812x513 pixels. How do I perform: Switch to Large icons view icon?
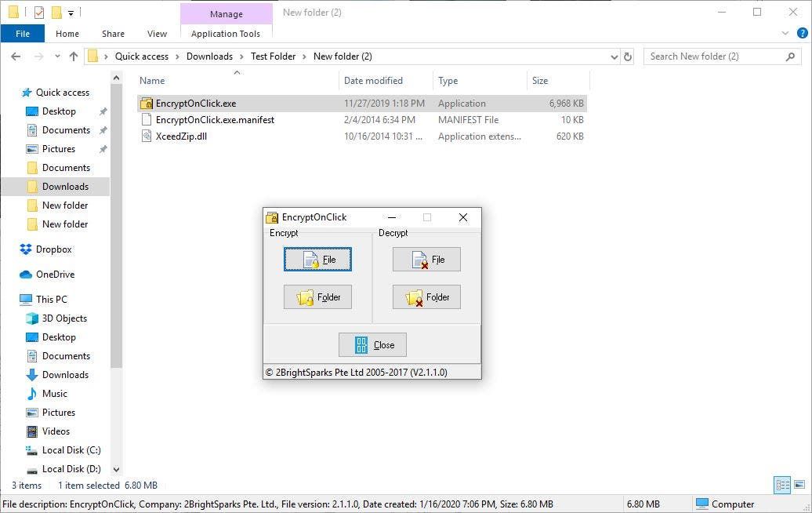(x=799, y=485)
